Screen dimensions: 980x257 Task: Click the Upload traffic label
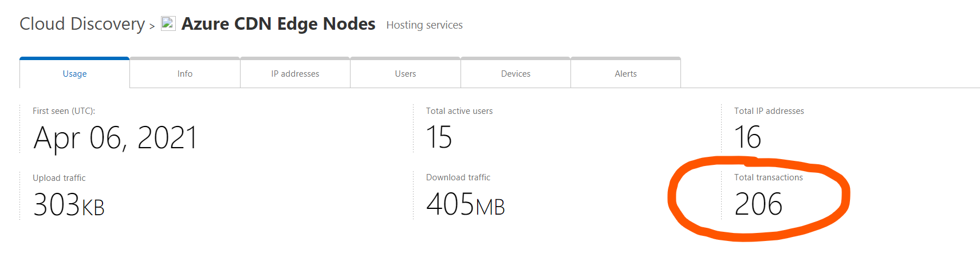(x=59, y=178)
